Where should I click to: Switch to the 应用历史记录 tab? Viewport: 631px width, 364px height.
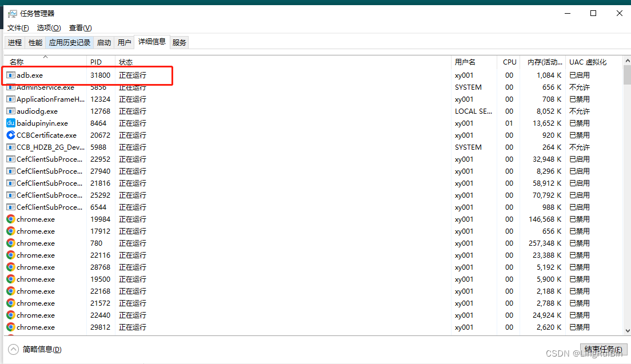70,43
